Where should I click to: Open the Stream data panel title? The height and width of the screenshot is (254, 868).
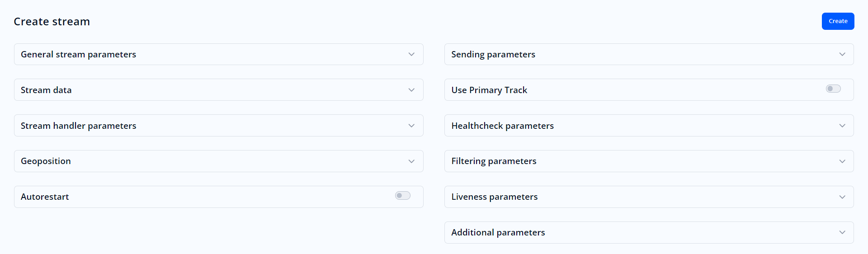coord(46,90)
